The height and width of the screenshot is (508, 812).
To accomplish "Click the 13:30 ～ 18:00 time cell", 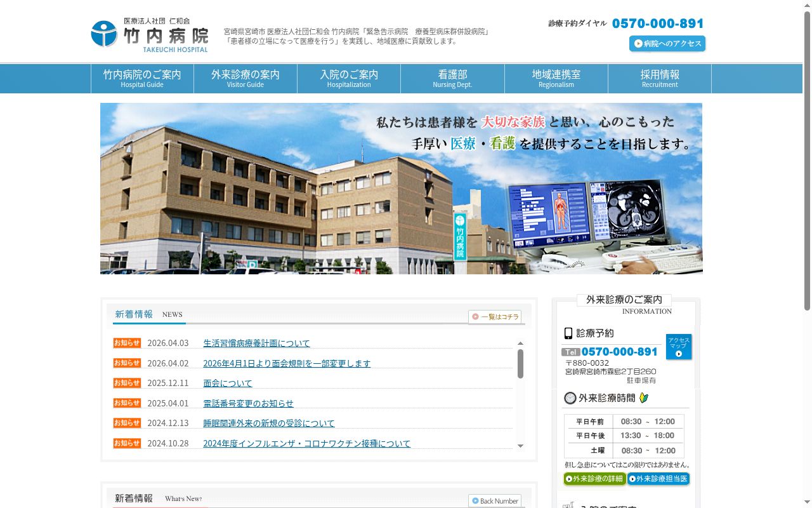I will point(648,436).
